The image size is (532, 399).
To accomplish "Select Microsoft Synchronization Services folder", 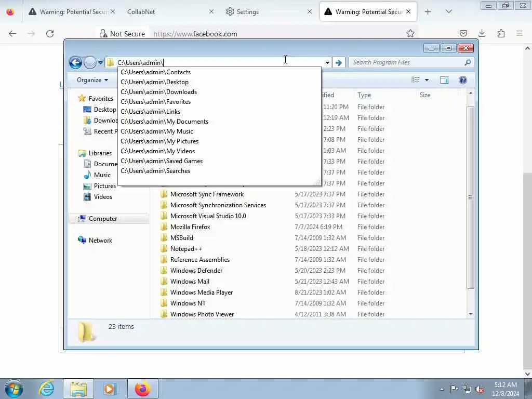I will tap(218, 205).
